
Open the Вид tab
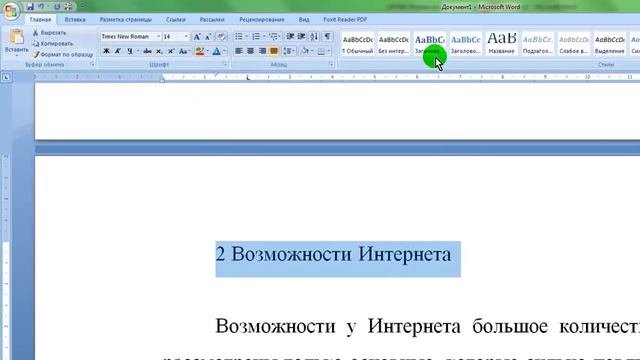pyautogui.click(x=304, y=20)
